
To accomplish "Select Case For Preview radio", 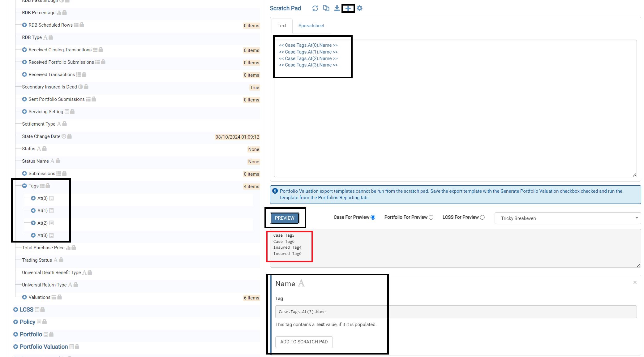I will [x=373, y=217].
